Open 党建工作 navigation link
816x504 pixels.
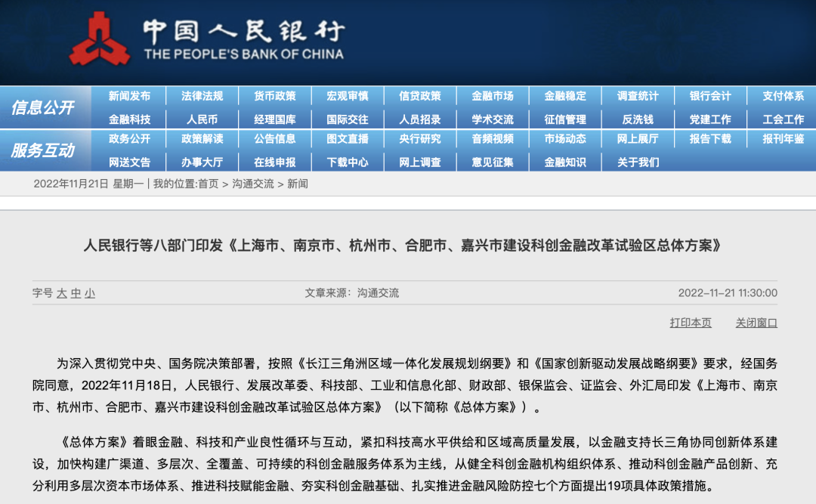(x=710, y=119)
